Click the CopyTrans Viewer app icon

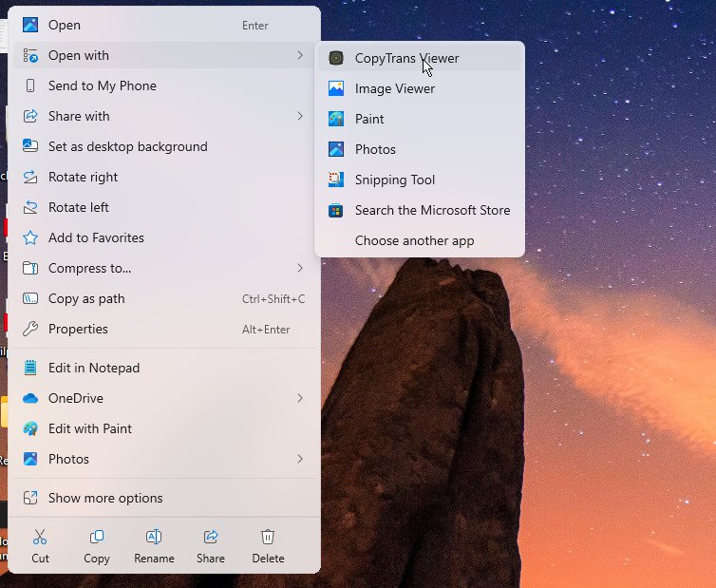tap(336, 58)
